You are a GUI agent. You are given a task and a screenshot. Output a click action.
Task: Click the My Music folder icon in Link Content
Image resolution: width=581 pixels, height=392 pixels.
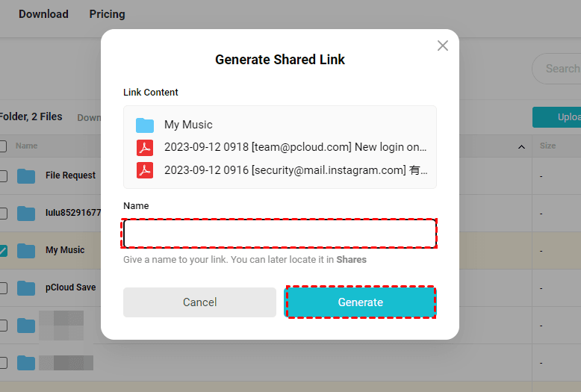click(145, 125)
